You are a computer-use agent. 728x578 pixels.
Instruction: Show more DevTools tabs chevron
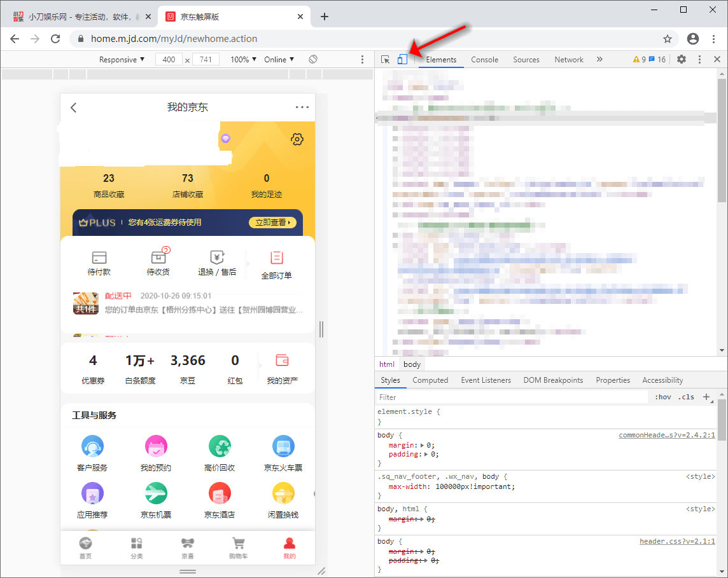point(599,59)
